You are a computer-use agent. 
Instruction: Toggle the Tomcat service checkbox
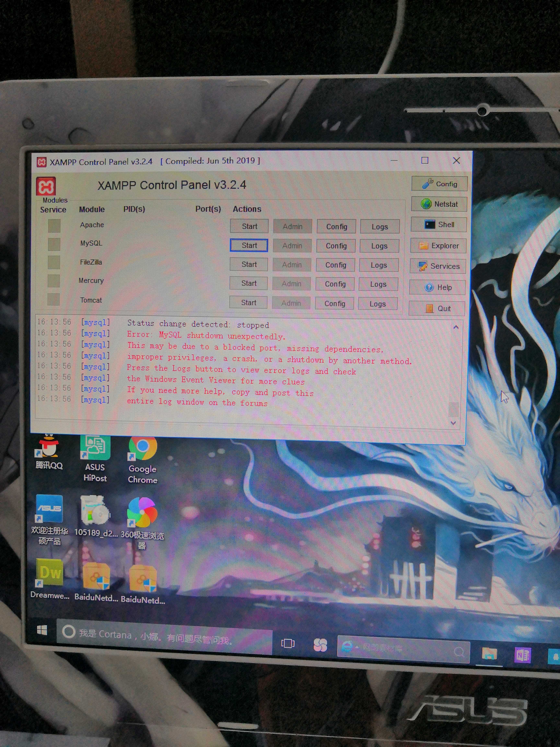tap(53, 299)
